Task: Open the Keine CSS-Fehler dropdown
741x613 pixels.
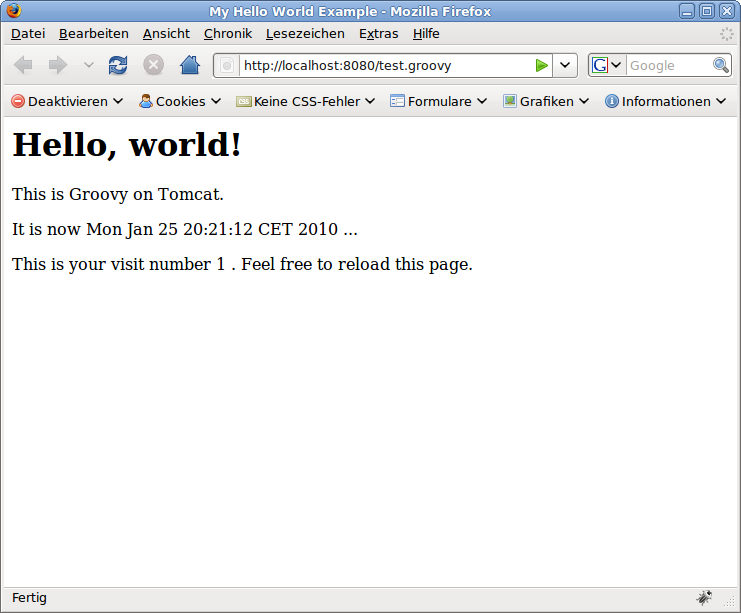Action: click(x=306, y=101)
